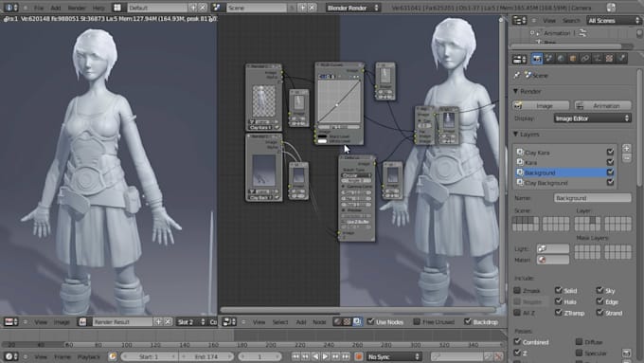Click the Blender splash icon in header

click(x=611, y=8)
